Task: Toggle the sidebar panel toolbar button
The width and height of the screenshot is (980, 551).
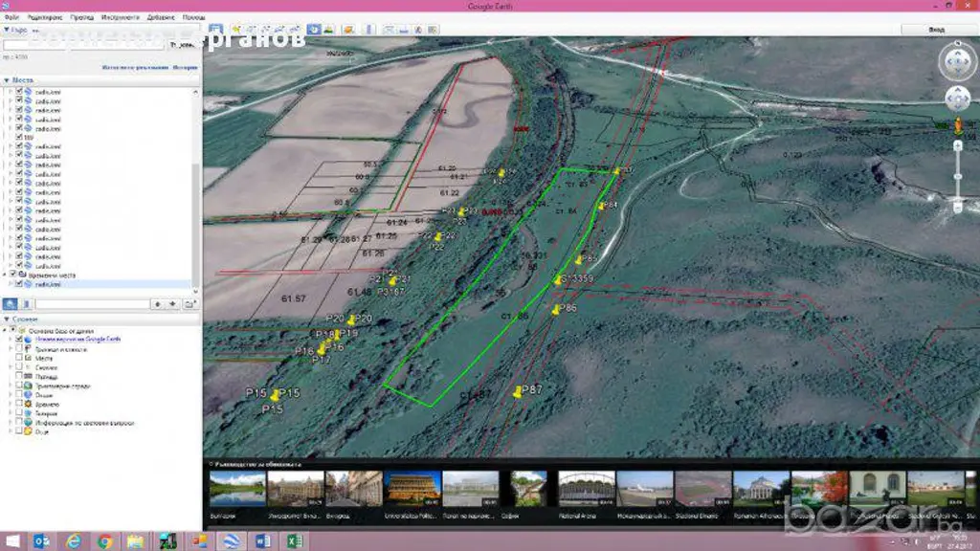Action: click(216, 30)
